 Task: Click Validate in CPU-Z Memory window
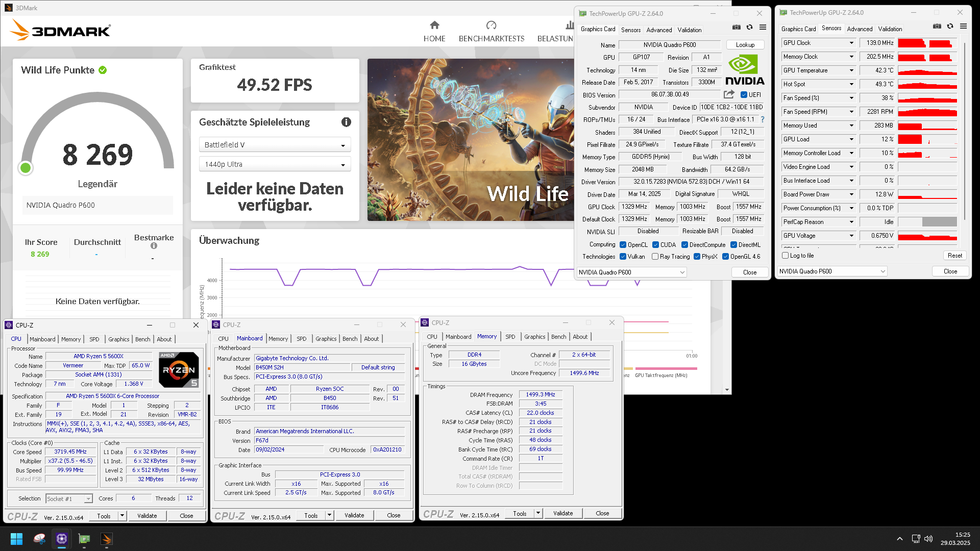[x=562, y=513]
